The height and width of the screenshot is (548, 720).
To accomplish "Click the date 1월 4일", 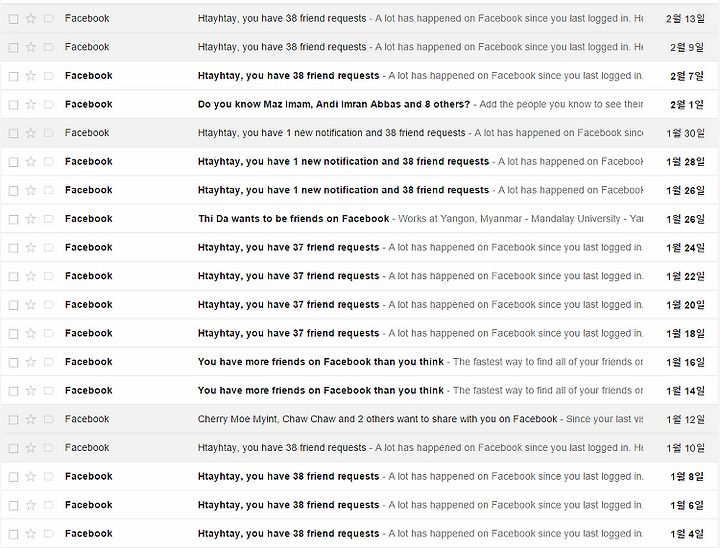I will pyautogui.click(x=686, y=534).
